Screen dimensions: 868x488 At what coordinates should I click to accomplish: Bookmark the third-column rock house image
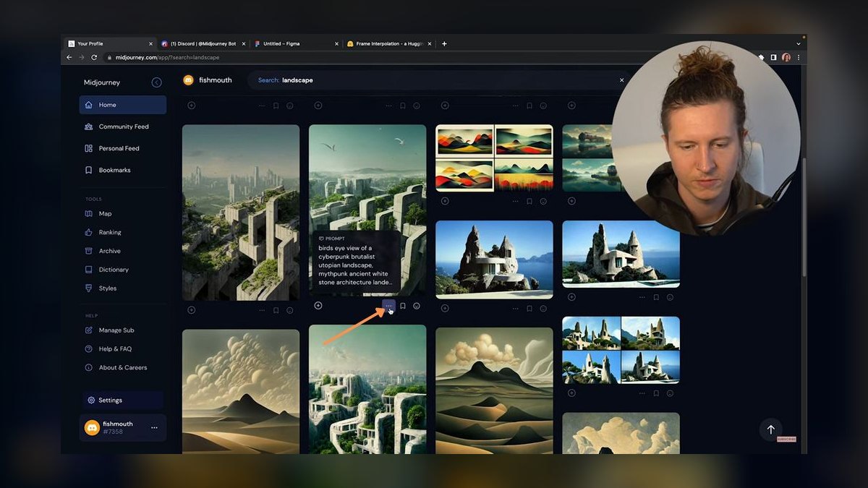click(x=529, y=308)
